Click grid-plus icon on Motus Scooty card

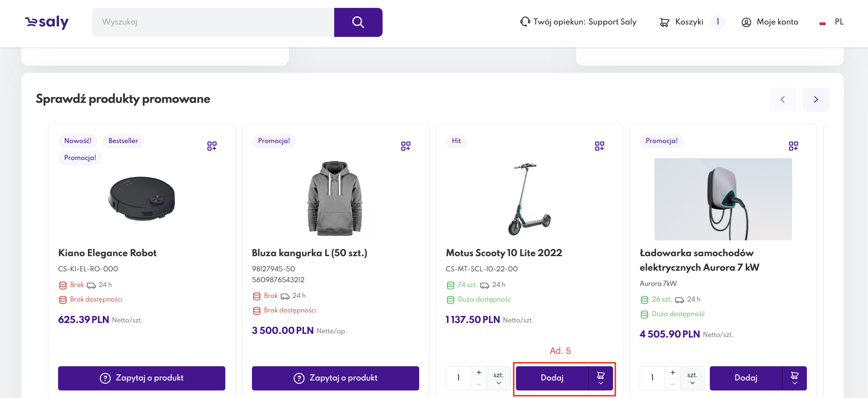pos(599,146)
